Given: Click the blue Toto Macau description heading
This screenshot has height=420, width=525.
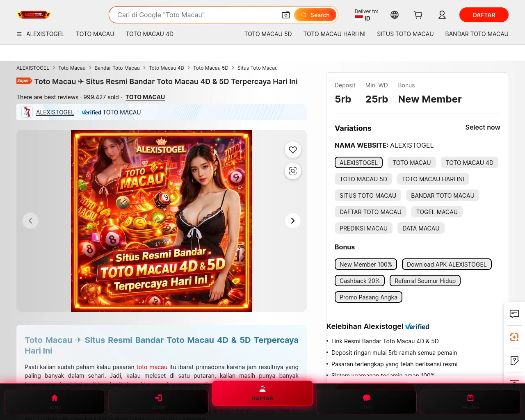Looking at the screenshot, I should point(162,345).
